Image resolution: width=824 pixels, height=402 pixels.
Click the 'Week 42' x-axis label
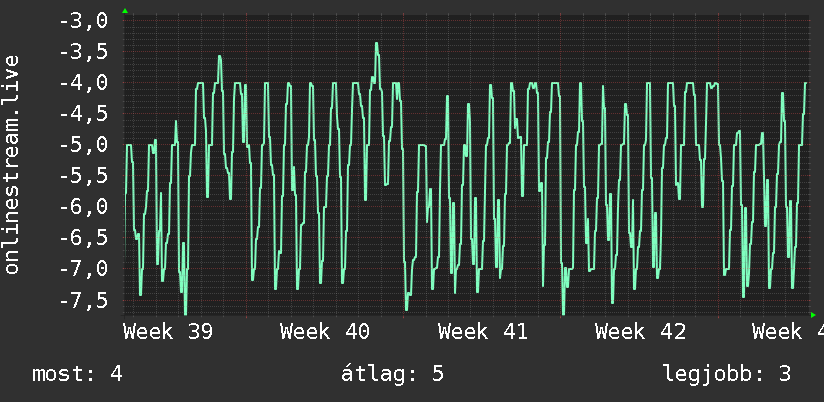(x=640, y=332)
